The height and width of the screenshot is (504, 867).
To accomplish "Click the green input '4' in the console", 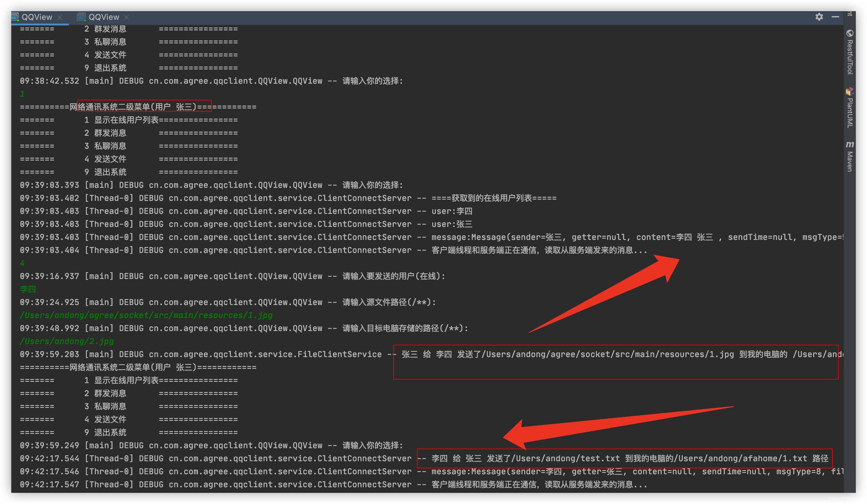I will (22, 263).
